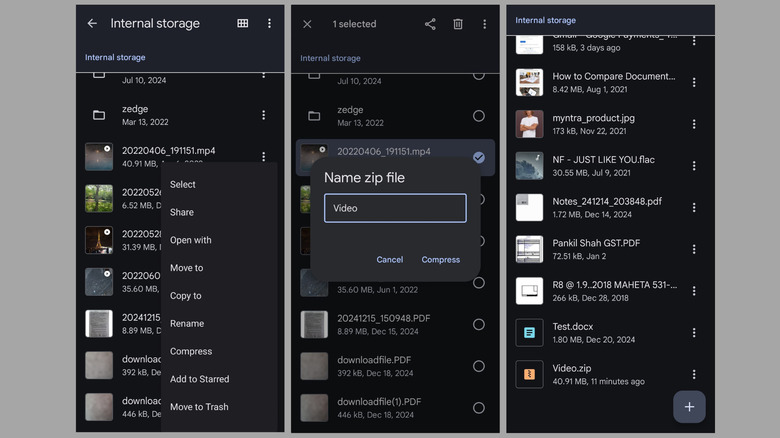
Task: Open three-dot menu for Pankil Shah GST.PDF
Action: 694,249
